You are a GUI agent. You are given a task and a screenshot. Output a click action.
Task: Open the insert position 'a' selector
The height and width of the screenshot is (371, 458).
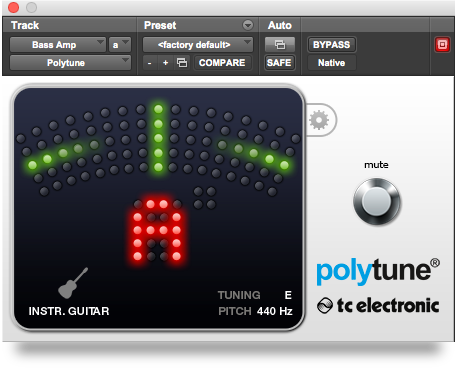(x=120, y=45)
